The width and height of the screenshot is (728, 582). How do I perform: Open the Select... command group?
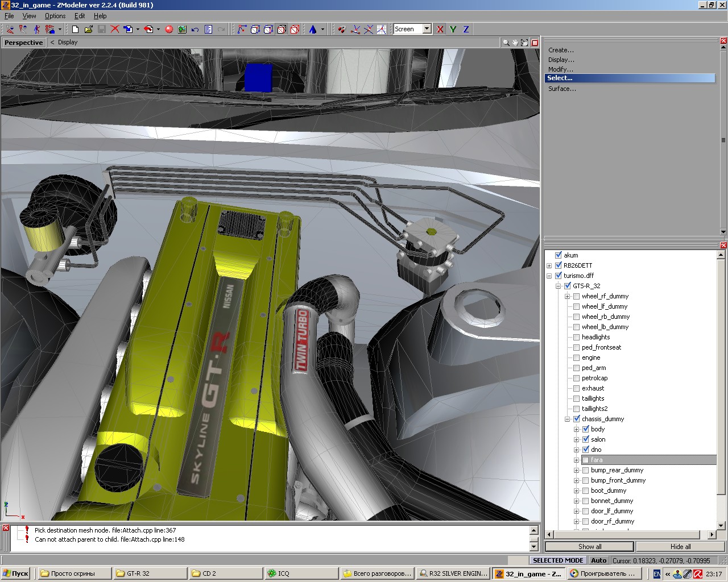point(630,78)
